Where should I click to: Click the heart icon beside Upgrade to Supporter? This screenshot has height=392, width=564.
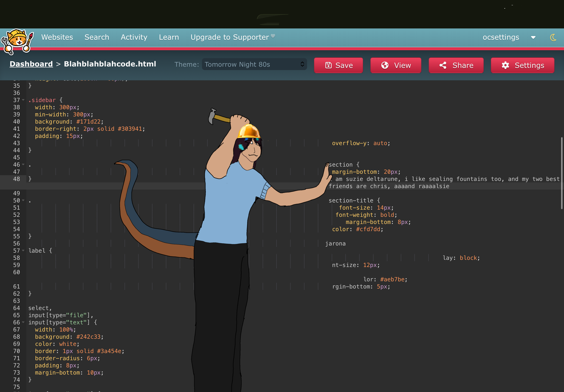pos(273,36)
